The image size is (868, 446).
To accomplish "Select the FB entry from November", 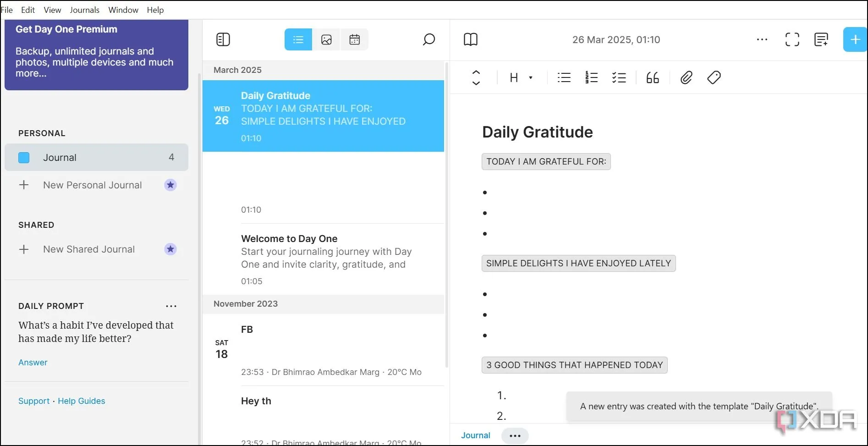I will pos(323,350).
